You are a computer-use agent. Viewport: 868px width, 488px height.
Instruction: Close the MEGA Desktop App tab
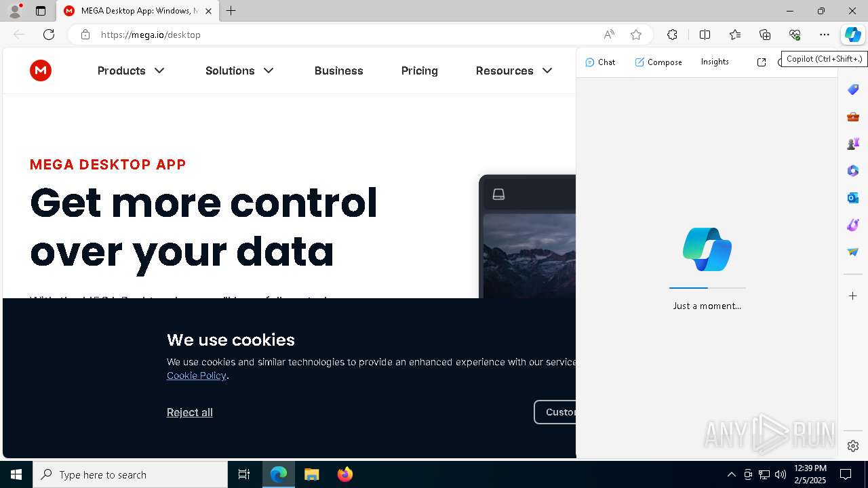click(x=208, y=11)
